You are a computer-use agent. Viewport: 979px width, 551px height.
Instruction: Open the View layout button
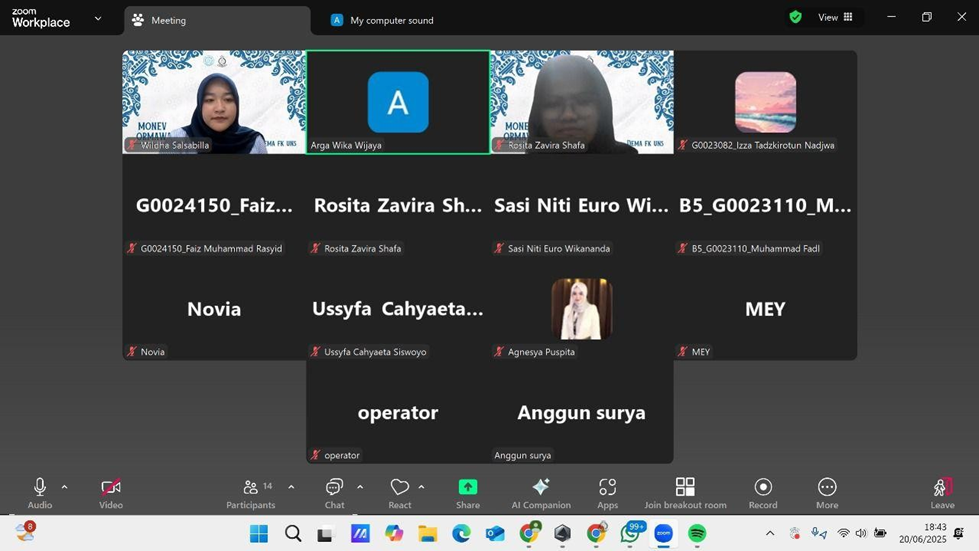pyautogui.click(x=835, y=17)
